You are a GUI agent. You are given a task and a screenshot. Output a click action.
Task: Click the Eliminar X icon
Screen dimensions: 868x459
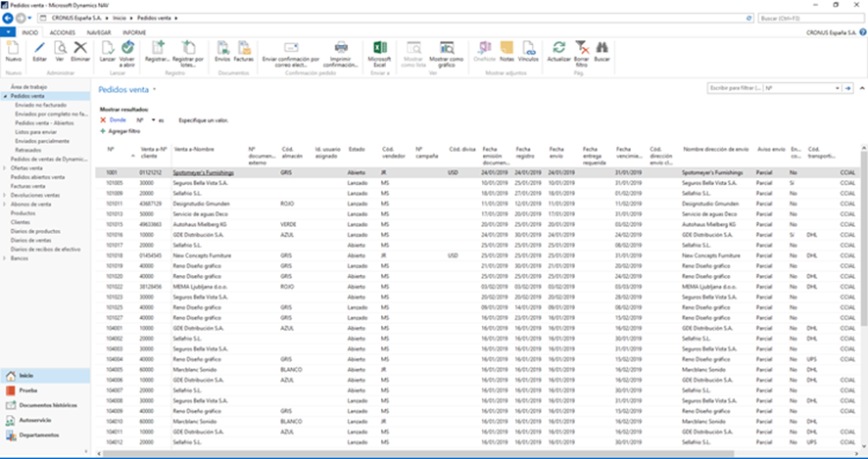(x=80, y=48)
